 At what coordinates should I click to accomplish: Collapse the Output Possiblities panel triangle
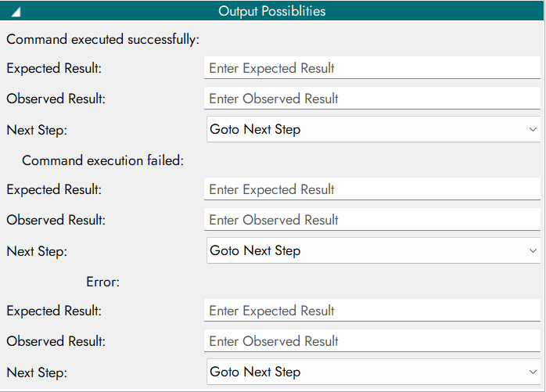click(16, 12)
